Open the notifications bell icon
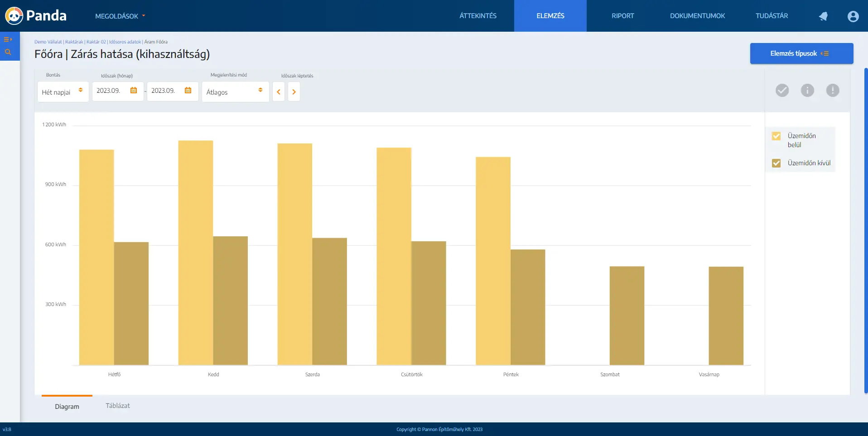Viewport: 868px width, 436px height. 823,16
